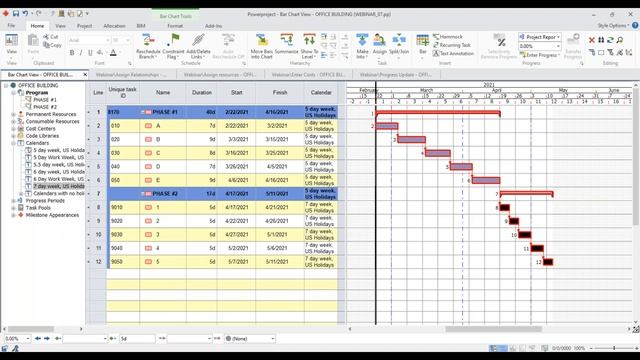Viewport: 640px width, 360px height.
Task: Click the 5d duration input field
Action: point(137,338)
